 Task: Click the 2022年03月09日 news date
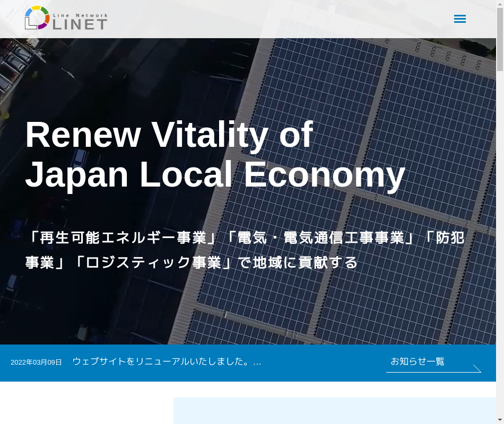tap(36, 362)
